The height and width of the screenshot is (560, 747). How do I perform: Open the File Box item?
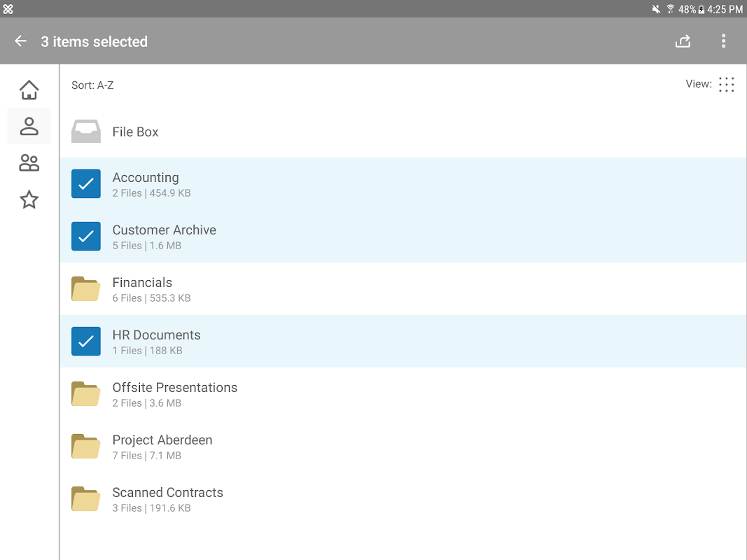click(x=136, y=132)
